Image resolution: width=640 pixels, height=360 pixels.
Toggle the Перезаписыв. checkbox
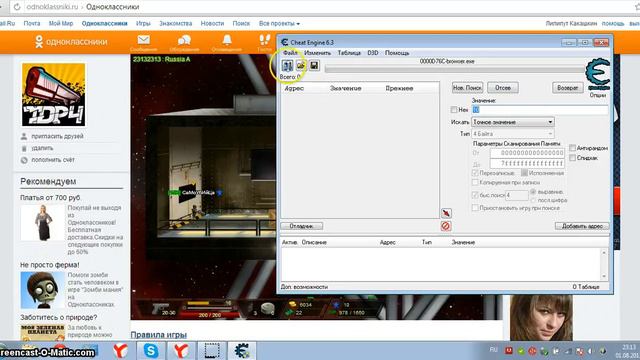click(475, 173)
